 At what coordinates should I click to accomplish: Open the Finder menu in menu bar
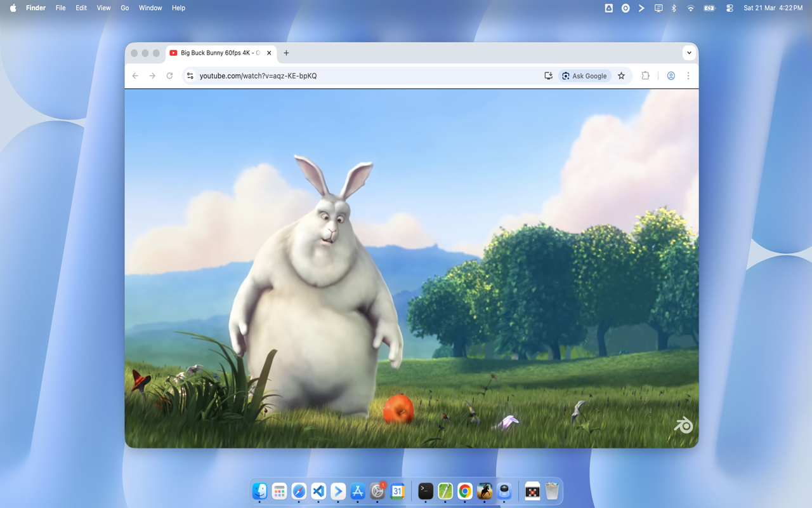(x=36, y=8)
